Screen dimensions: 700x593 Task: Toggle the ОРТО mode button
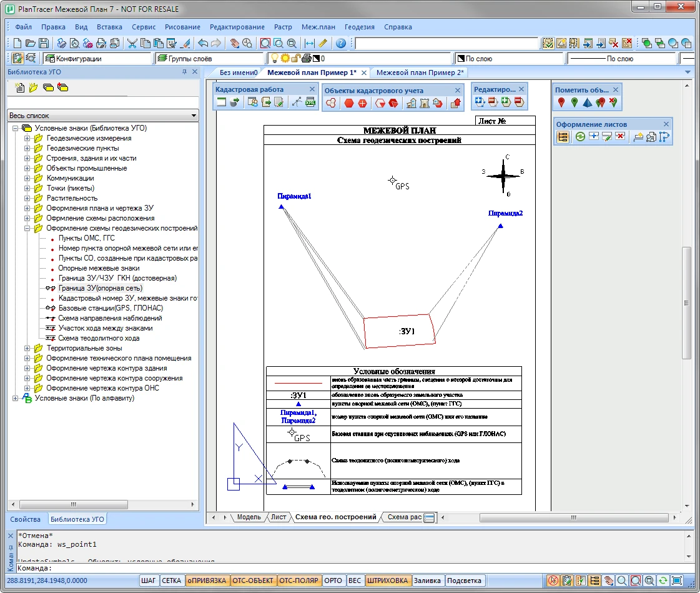[333, 581]
